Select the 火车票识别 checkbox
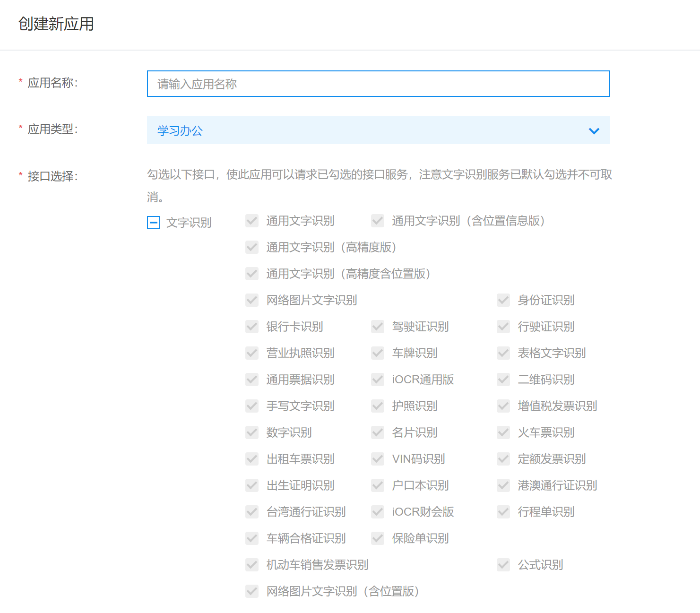This screenshot has height=613, width=700. (503, 432)
